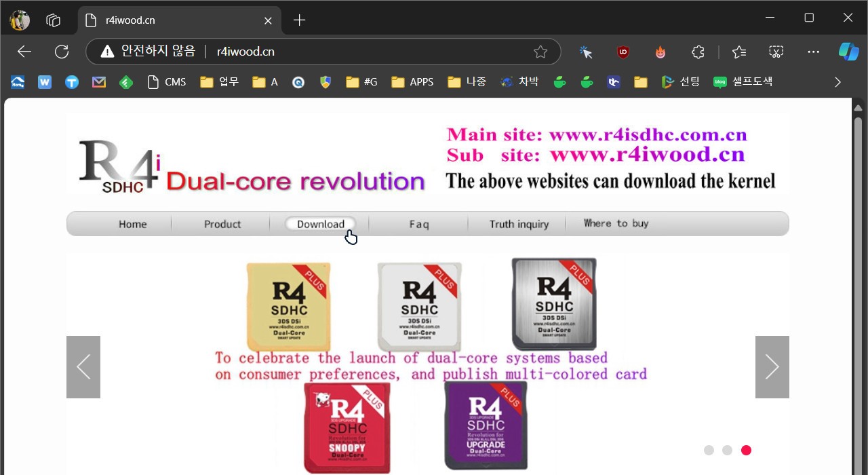Open the #G bookmark folder
868x475 pixels.
point(361,82)
